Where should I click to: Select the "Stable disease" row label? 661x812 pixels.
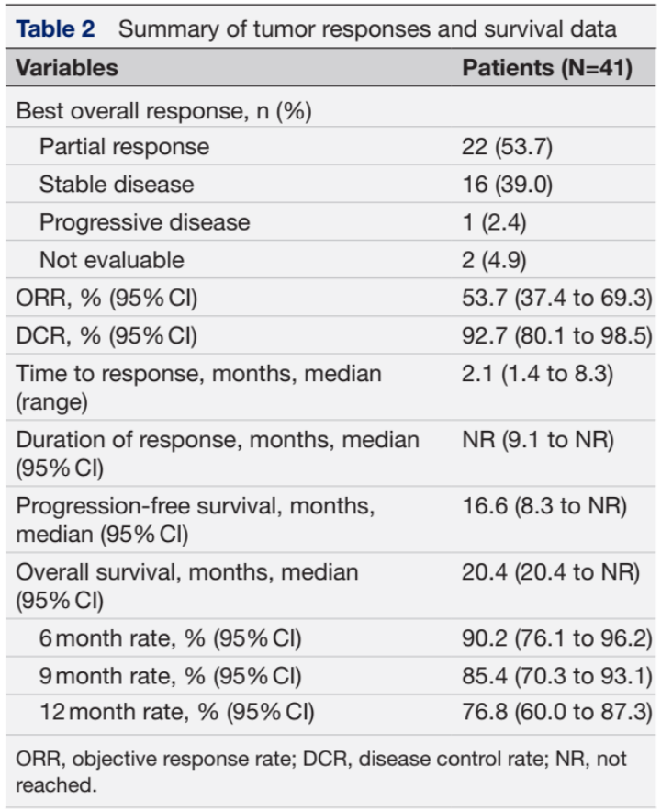(117, 184)
